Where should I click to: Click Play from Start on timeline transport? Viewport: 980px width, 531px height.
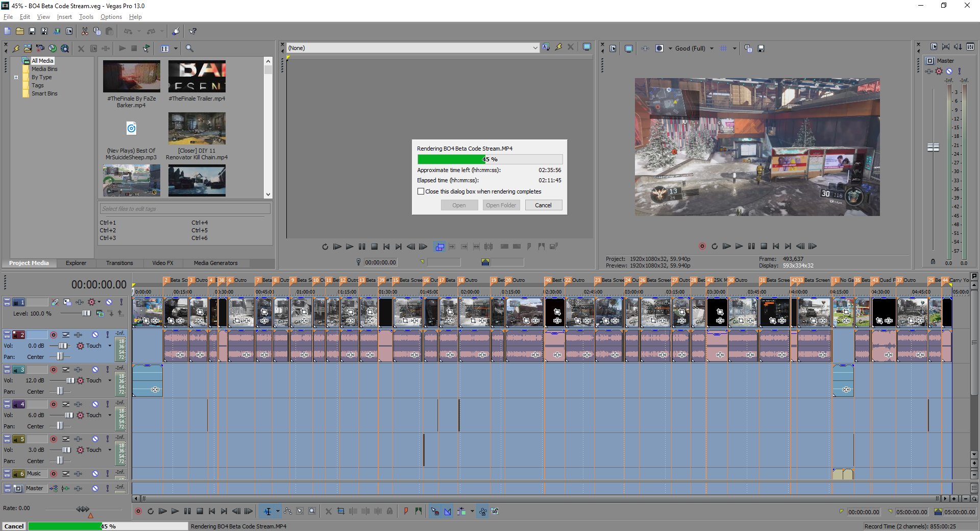click(163, 511)
